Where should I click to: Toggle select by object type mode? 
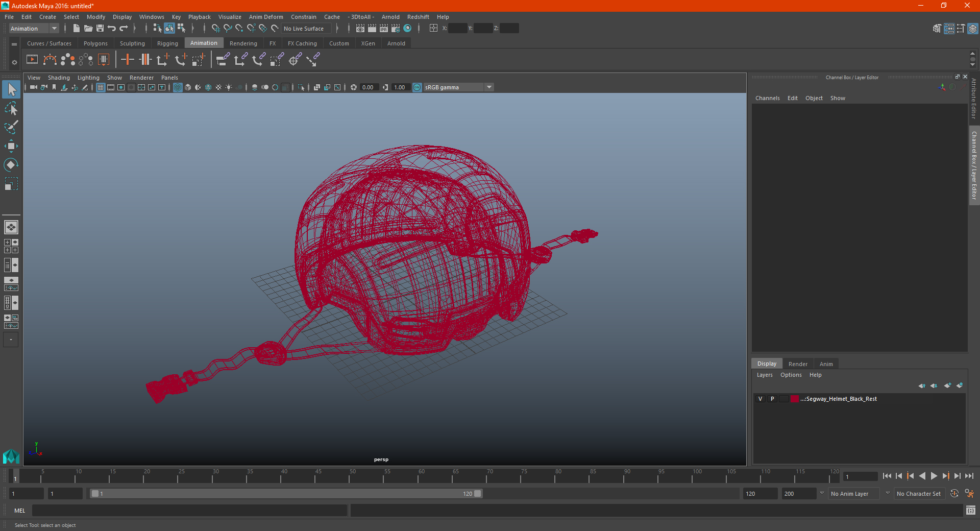tap(169, 29)
